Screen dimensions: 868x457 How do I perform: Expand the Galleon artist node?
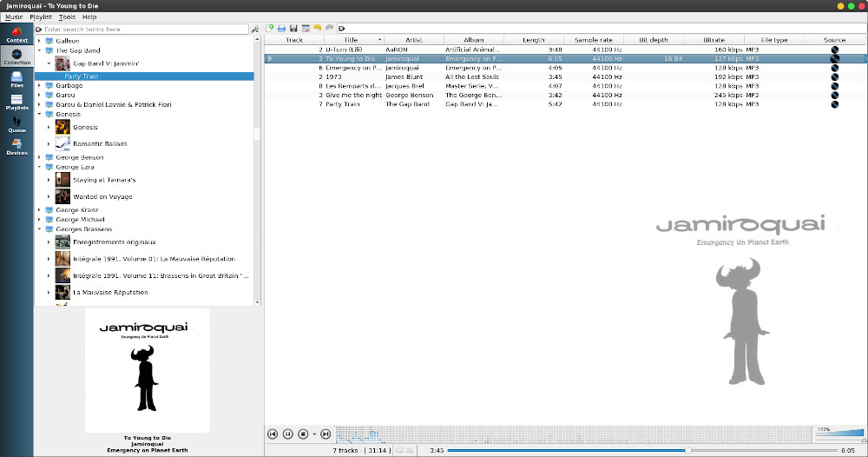tap(39, 41)
